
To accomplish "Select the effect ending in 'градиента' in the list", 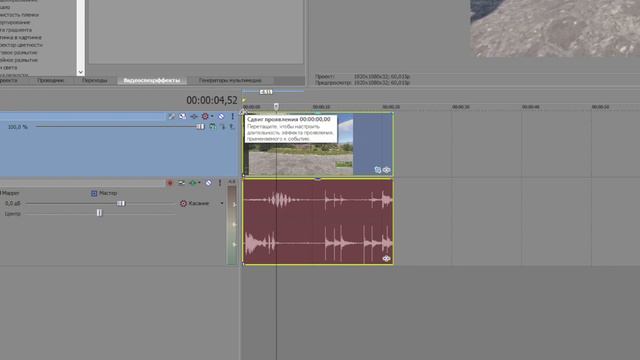I will pos(16,30).
